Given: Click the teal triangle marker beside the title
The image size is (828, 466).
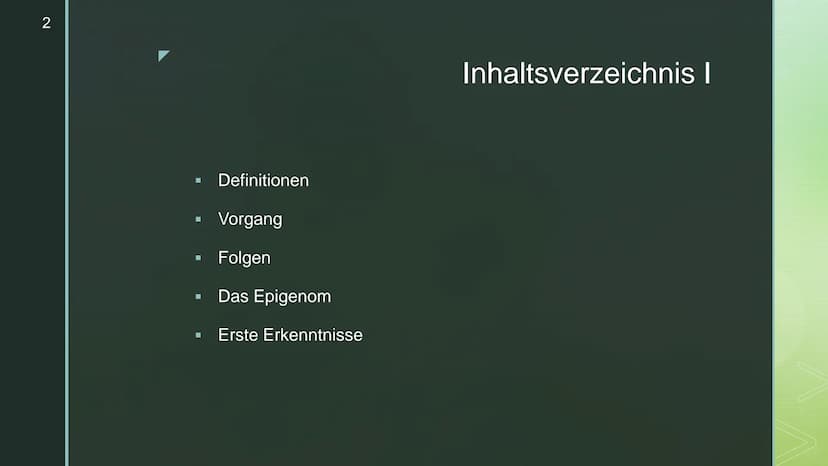Looking at the screenshot, I should [163, 55].
